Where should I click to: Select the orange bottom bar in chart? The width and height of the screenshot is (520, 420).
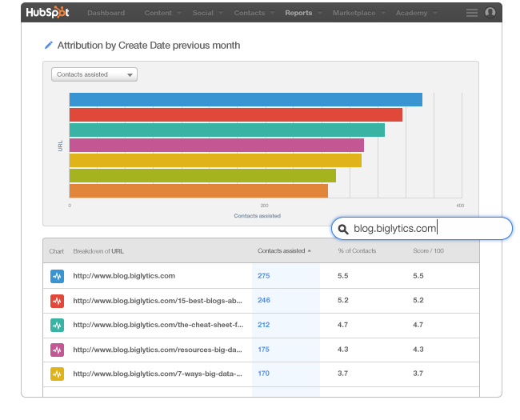click(198, 190)
